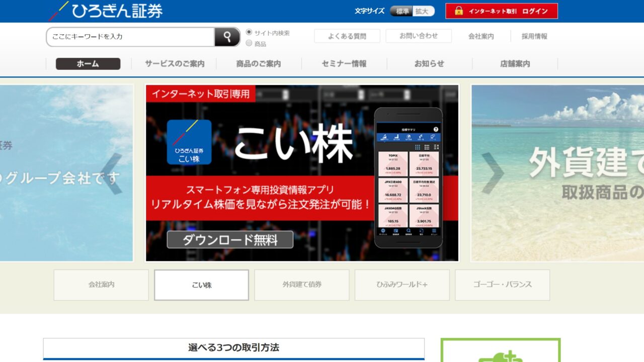Click インターネット取引 ログイン button
644x362 pixels.
[502, 11]
